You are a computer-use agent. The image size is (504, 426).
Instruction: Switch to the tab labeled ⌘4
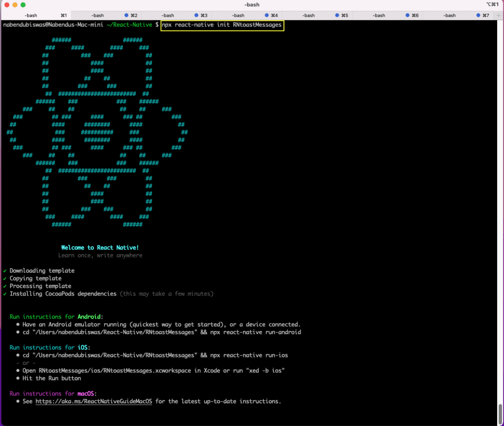coord(247,15)
